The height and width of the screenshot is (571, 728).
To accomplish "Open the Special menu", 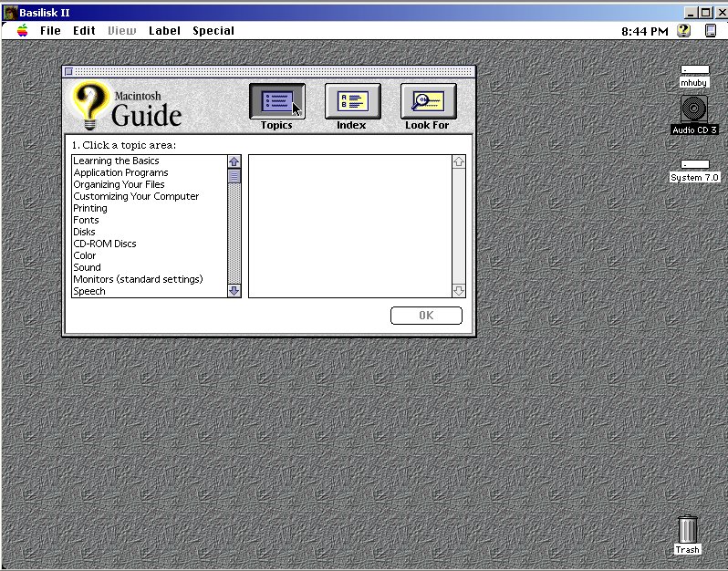I will click(x=213, y=30).
